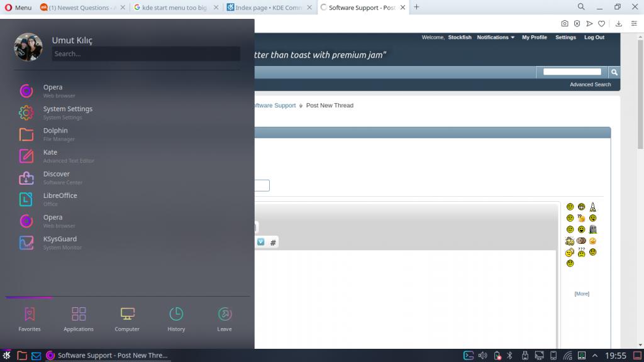The image size is (644, 362).
Task: Open the browser downloads icon
Action: pyautogui.click(x=619, y=23)
